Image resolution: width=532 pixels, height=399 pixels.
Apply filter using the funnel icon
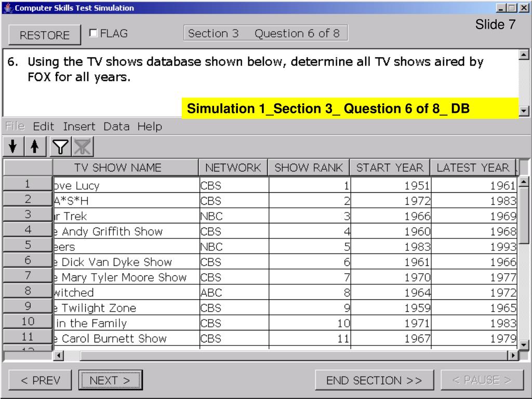[60, 147]
